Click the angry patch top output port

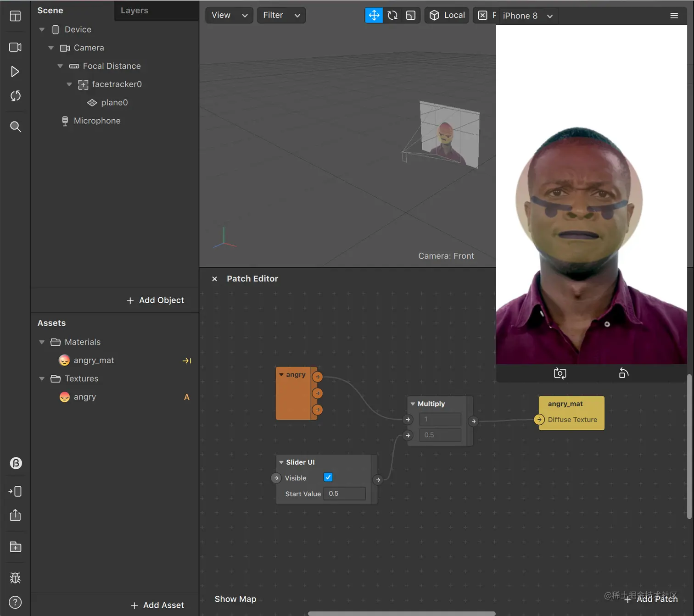(318, 377)
